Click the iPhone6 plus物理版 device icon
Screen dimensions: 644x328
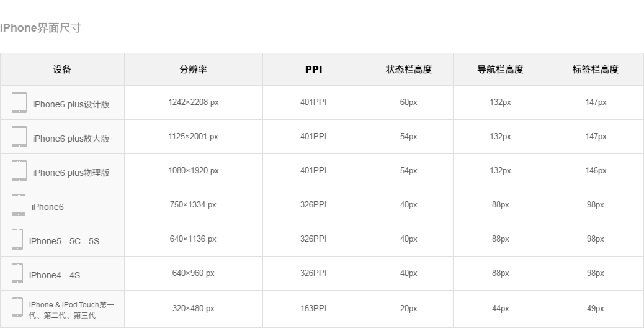coord(19,171)
